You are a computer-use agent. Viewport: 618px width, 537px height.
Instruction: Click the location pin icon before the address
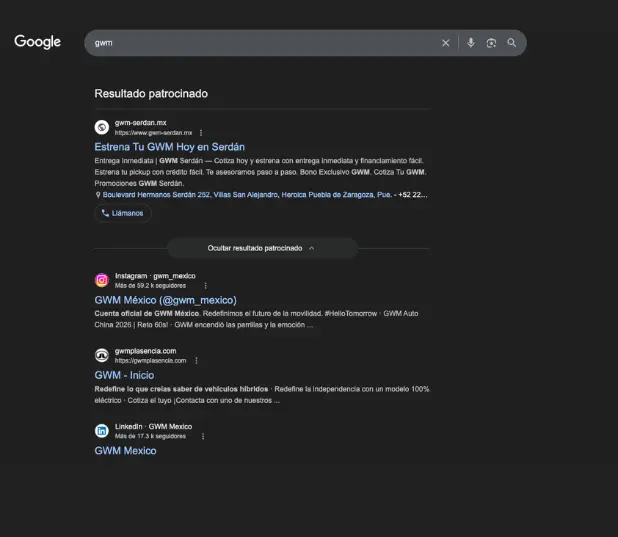tap(98, 195)
